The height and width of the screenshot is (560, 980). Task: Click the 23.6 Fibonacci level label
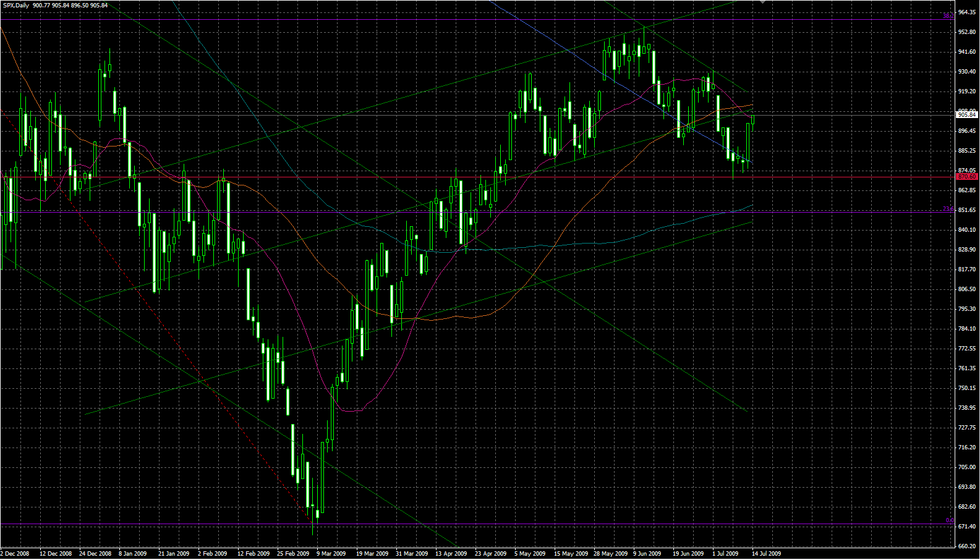(x=948, y=209)
